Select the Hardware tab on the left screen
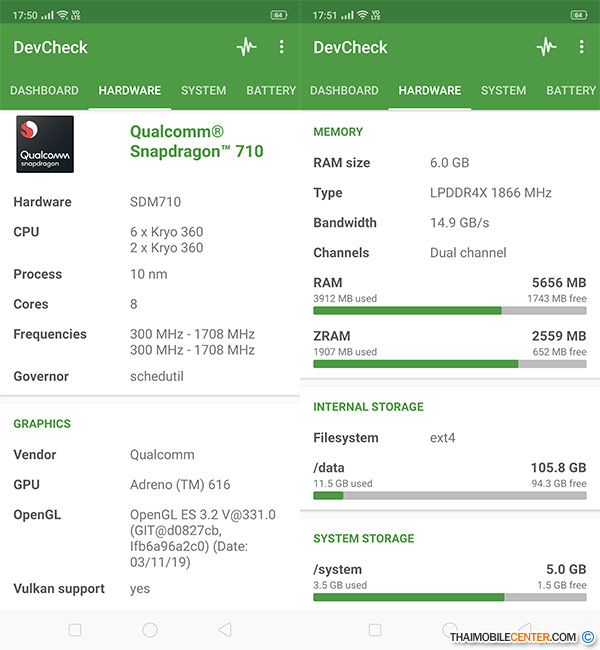The image size is (600, 650). click(130, 90)
